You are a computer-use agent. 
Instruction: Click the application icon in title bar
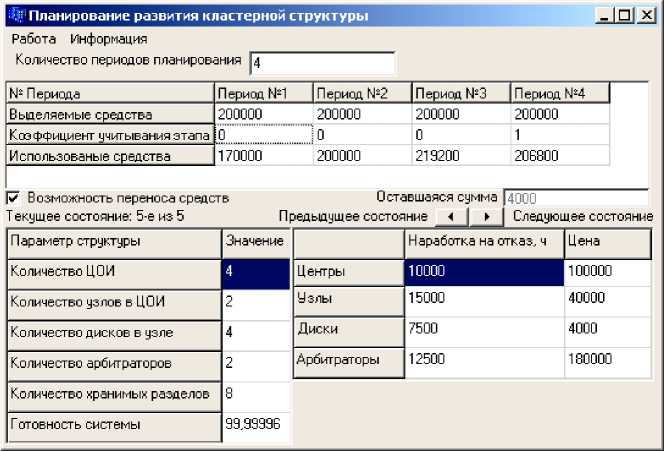click(17, 16)
